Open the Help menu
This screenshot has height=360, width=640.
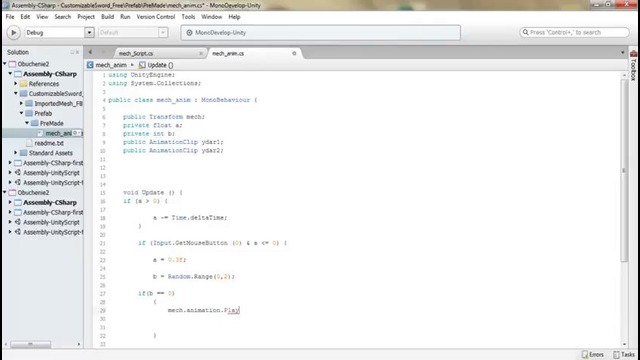(x=234, y=17)
